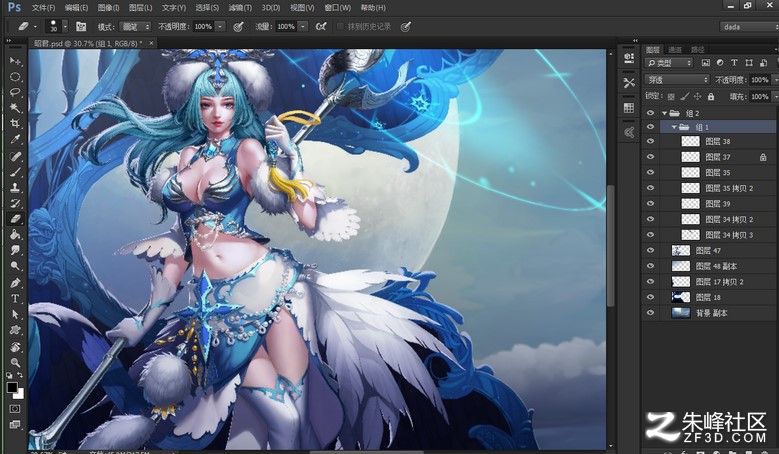Open the 文件(F) menu
This screenshot has width=779, height=454.
click(43, 8)
